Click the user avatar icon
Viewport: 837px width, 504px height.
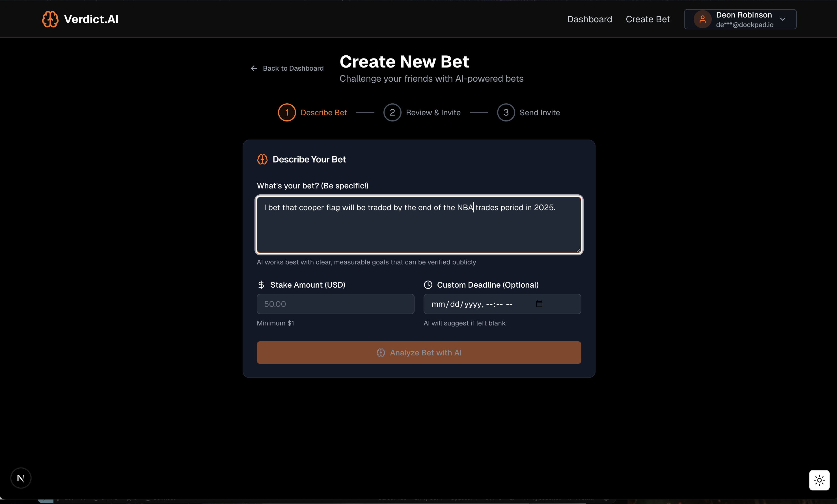(x=702, y=19)
